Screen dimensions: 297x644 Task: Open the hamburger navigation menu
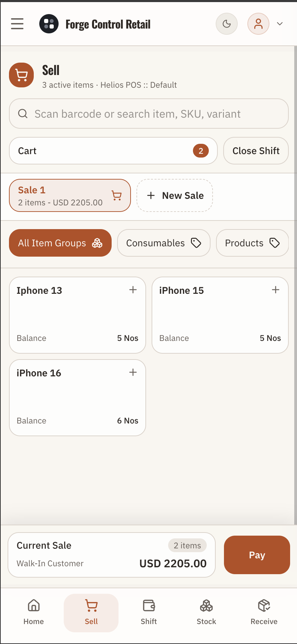point(17,24)
